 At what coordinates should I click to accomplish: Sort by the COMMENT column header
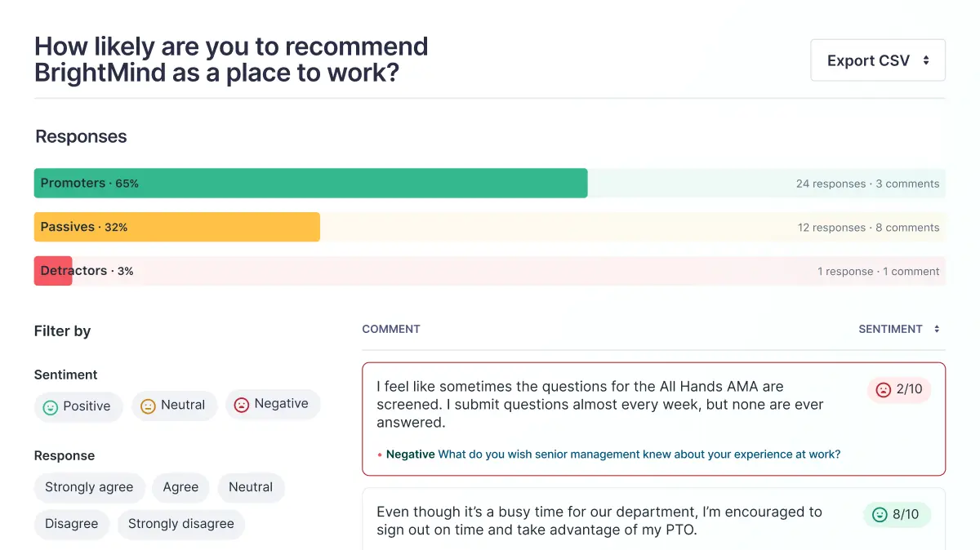391,330
